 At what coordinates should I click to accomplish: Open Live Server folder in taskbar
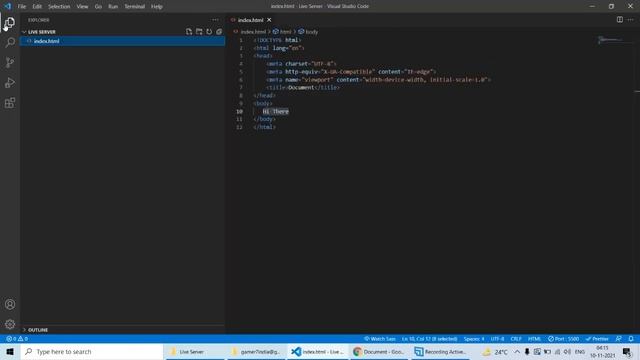pyautogui.click(x=195, y=351)
